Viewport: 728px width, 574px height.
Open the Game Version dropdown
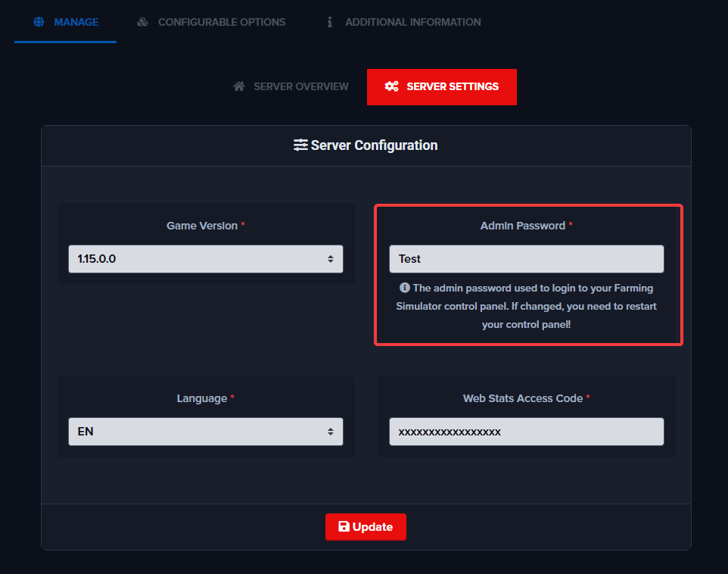[205, 259]
